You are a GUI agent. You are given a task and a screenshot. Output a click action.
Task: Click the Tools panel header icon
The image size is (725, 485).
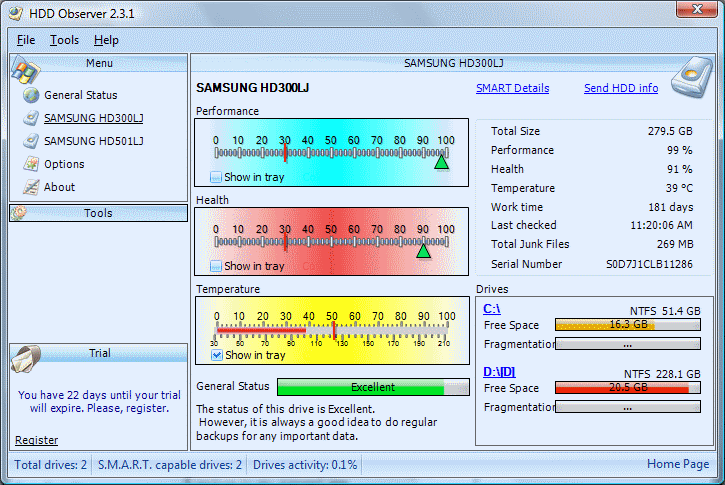pyautogui.click(x=19, y=213)
